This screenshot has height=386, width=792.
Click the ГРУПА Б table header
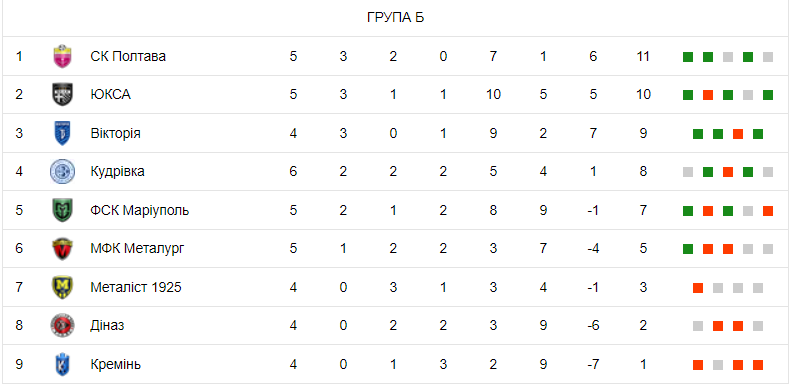(x=395, y=18)
